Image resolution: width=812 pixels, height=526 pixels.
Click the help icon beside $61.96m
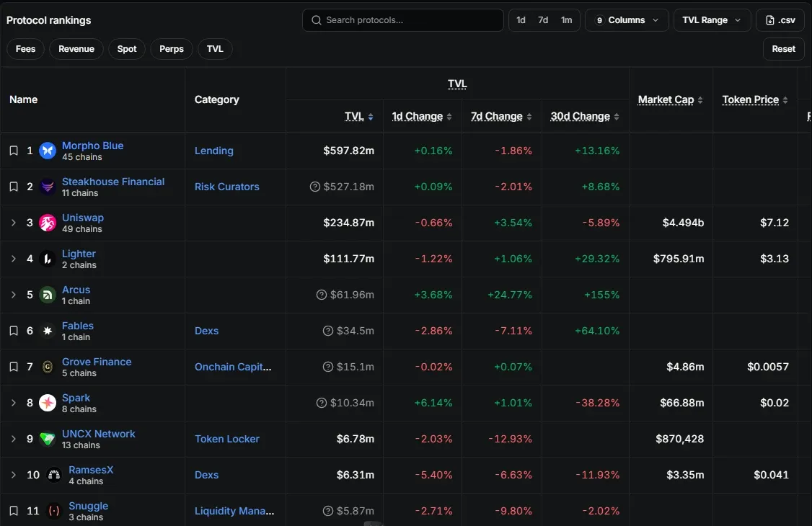322,295
